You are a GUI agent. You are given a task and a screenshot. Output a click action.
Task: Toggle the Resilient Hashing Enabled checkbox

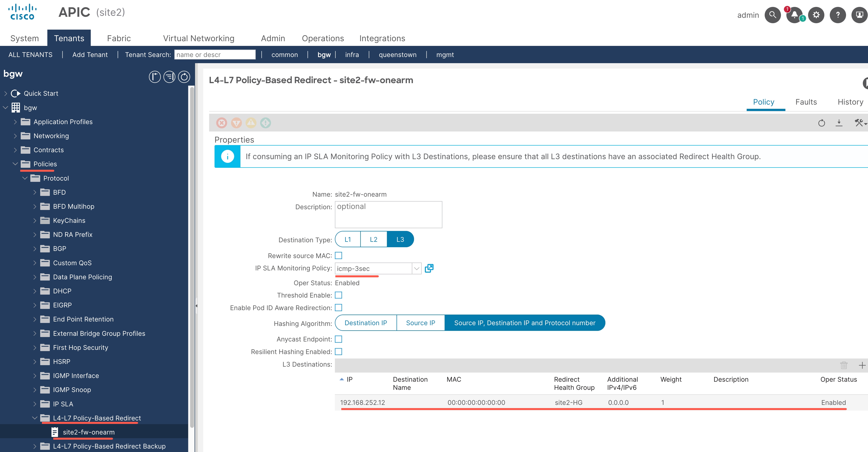coord(338,352)
